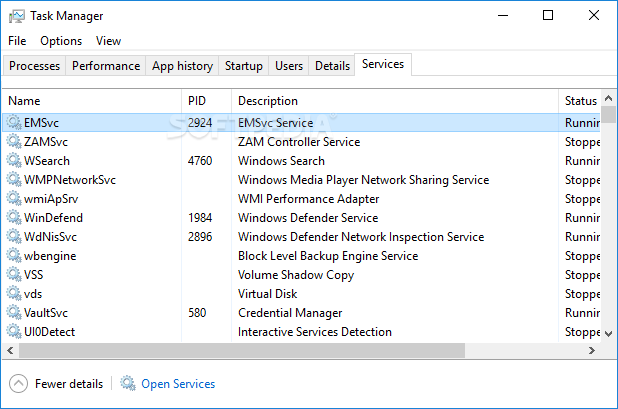Open the View menu

click(108, 41)
